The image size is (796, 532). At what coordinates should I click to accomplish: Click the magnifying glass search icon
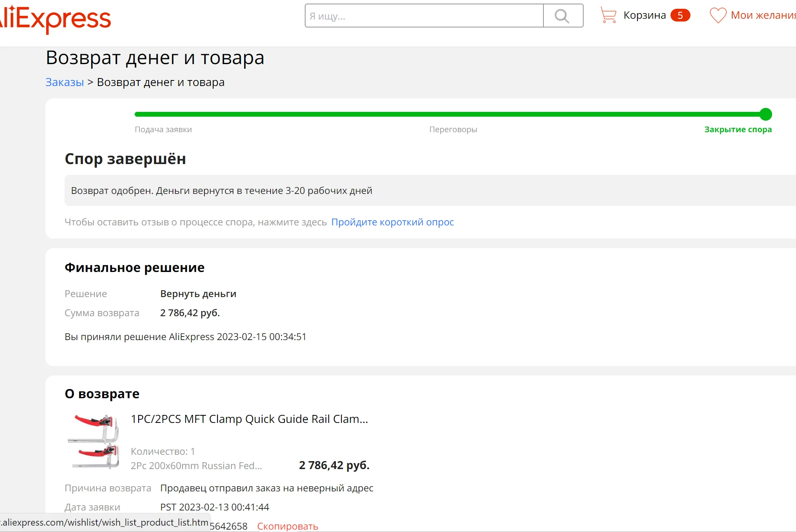562,16
